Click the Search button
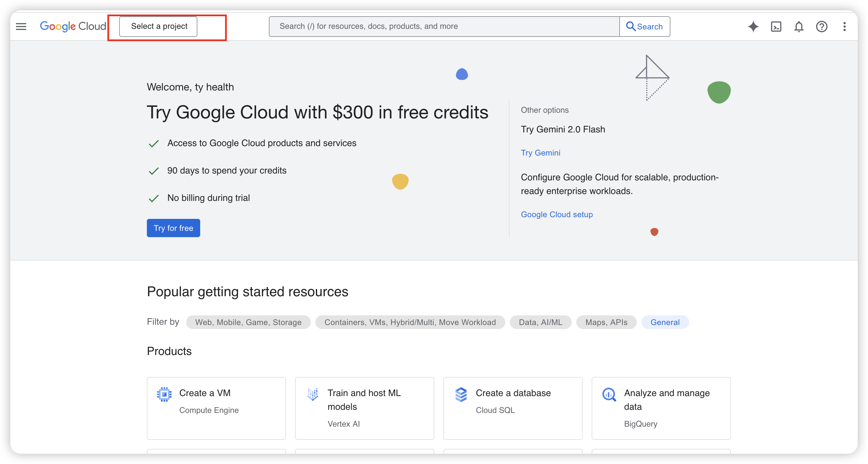Screen dimensions: 868x464 click(644, 26)
